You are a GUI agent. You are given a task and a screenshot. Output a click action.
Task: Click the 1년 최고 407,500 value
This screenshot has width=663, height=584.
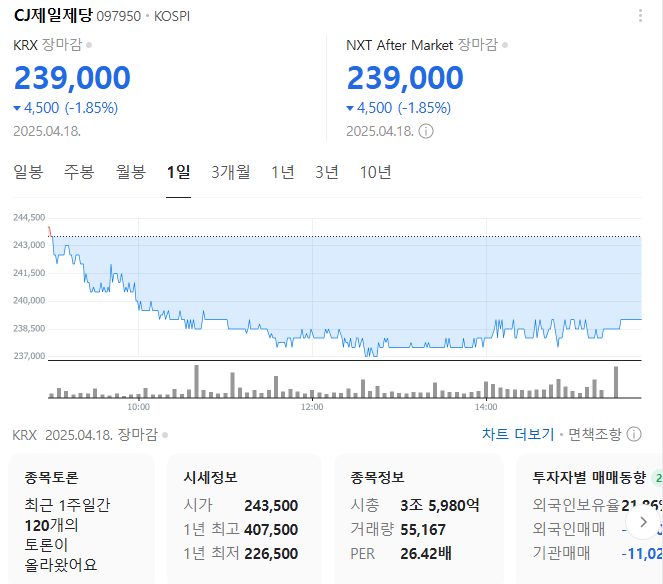click(271, 529)
